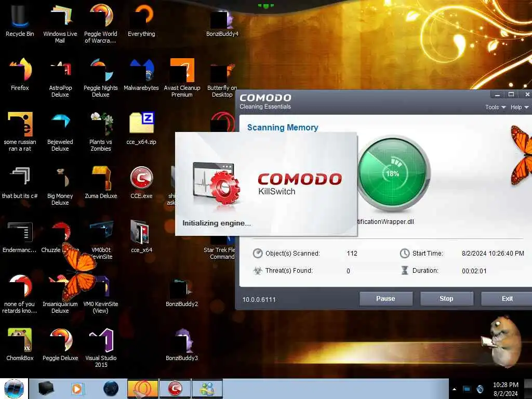Image resolution: width=532 pixels, height=399 pixels.
Task: Select the ChomikBox desktop icon
Action: pos(20,344)
